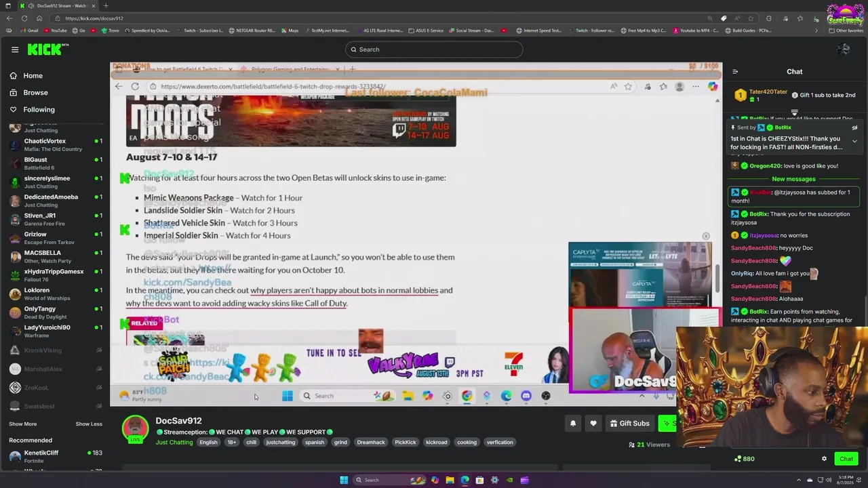The image size is (868, 488).
Task: Open File Explorer from taskbar
Action: pos(450,480)
